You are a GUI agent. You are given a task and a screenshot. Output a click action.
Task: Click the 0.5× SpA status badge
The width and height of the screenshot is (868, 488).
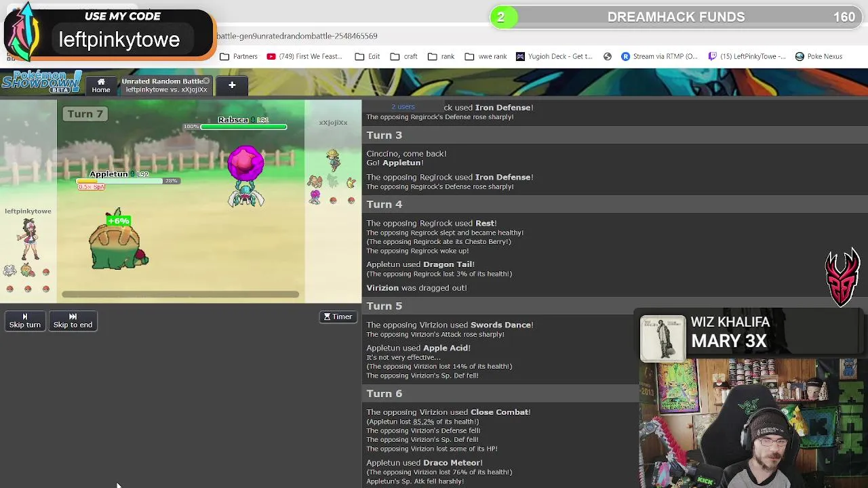pos(92,187)
